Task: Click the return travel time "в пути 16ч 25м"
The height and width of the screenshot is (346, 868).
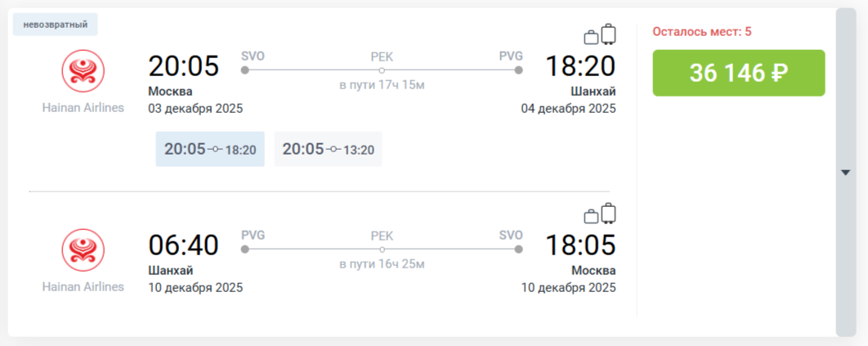Action: [x=382, y=264]
